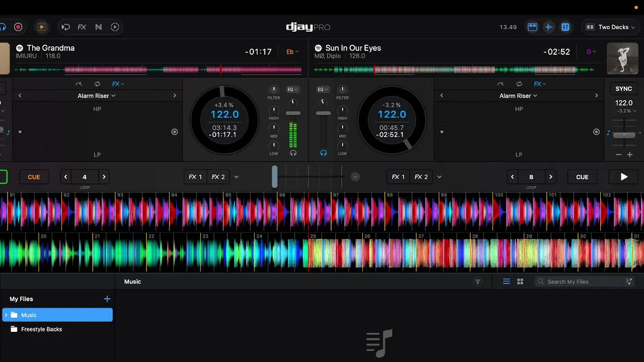Toggle right channel blue headphone cue
This screenshot has width=644, height=362.
tap(324, 153)
